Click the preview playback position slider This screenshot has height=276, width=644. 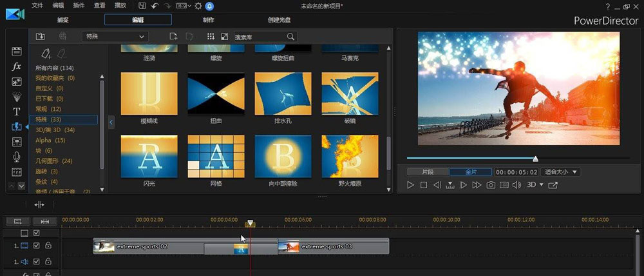click(x=536, y=159)
